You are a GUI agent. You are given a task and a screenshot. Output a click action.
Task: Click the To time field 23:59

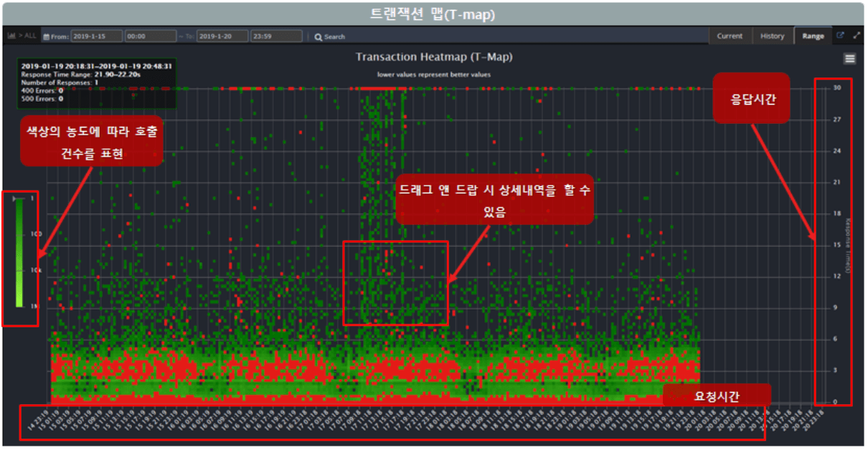click(276, 36)
